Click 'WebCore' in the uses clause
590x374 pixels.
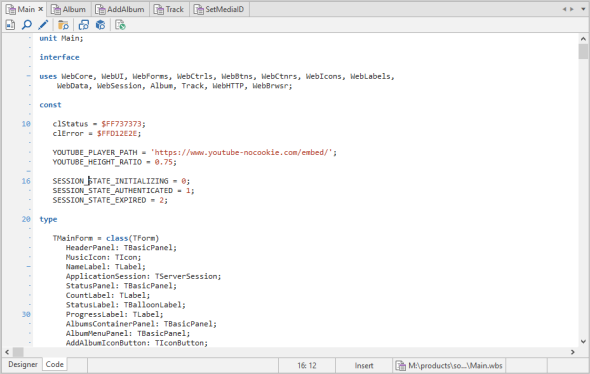[77, 76]
